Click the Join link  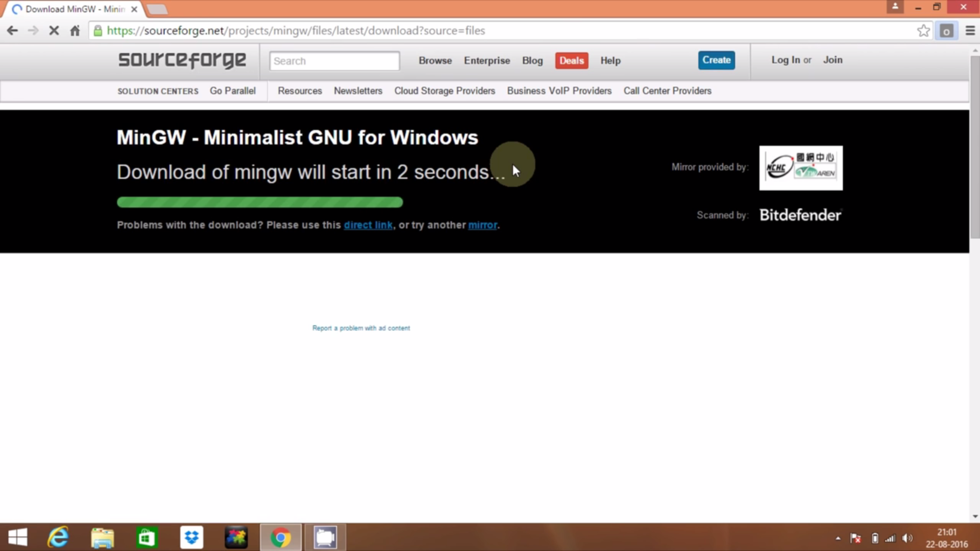[832, 60]
